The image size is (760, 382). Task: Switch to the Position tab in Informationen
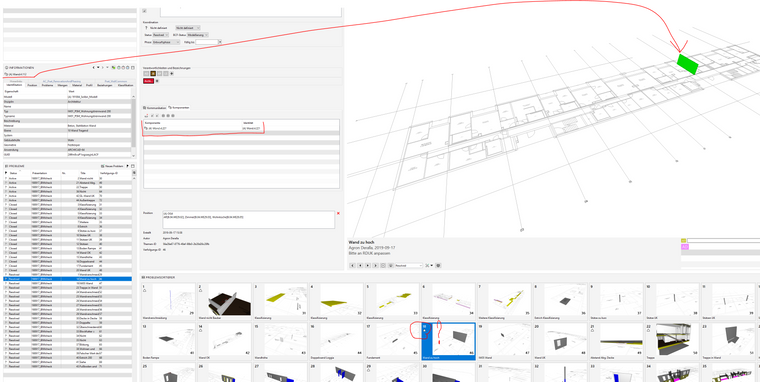[x=32, y=85]
